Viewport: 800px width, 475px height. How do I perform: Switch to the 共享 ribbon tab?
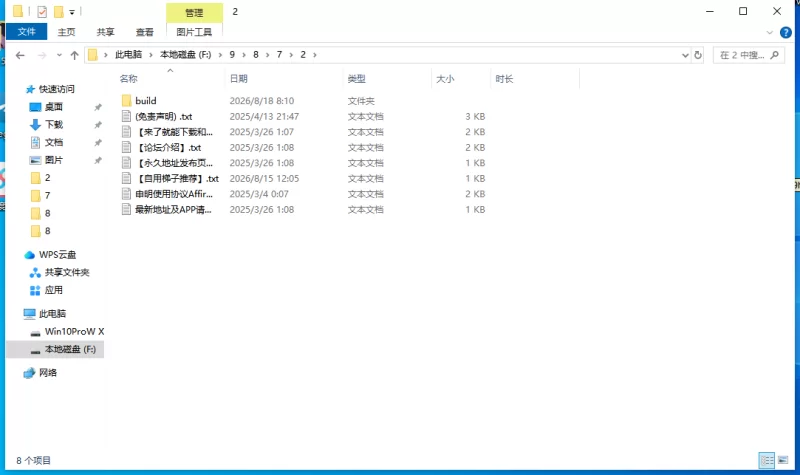tap(106, 32)
